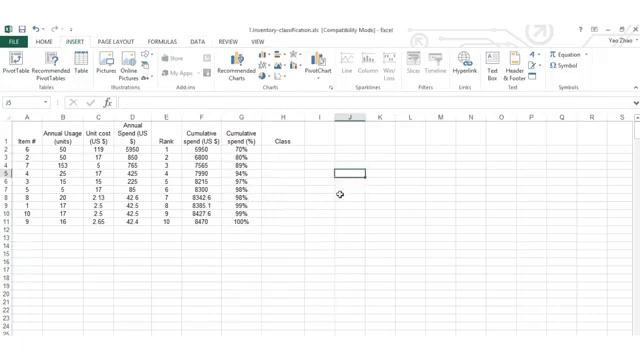This screenshot has width=640, height=360.
Task: Open Header & Footer
Action: click(x=514, y=66)
